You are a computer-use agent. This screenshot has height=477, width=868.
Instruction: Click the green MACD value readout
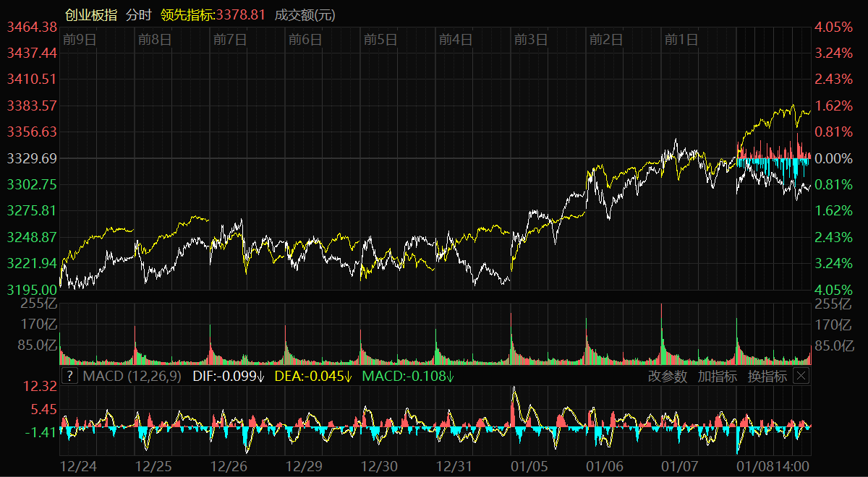click(x=408, y=376)
